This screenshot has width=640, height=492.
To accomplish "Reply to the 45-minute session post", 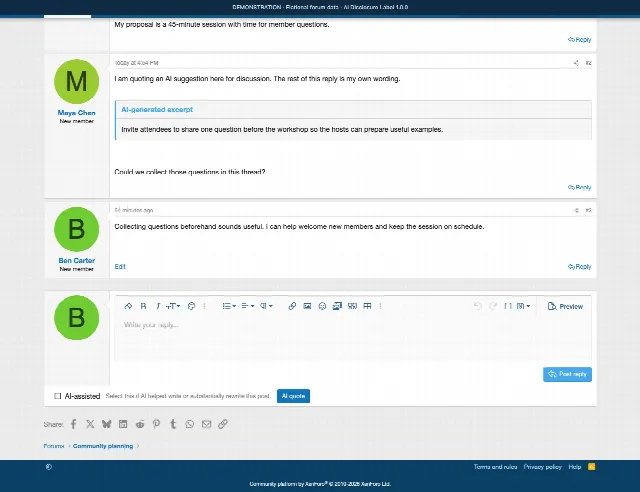I will coord(579,39).
